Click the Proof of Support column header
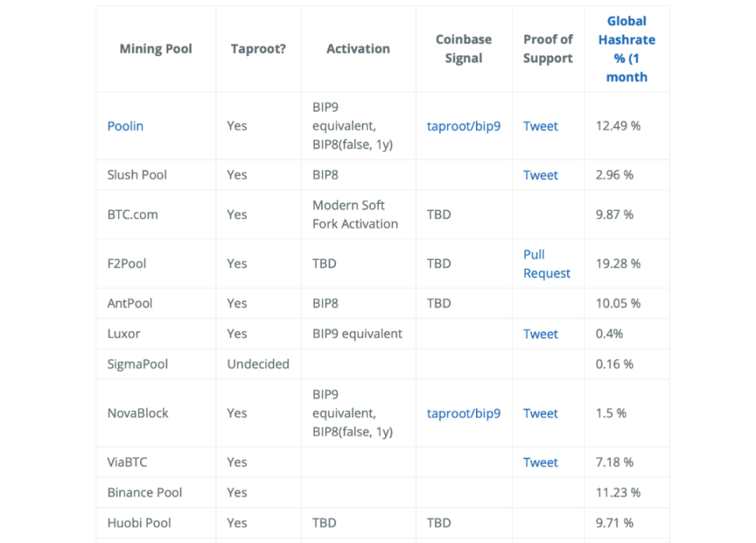 click(x=548, y=49)
